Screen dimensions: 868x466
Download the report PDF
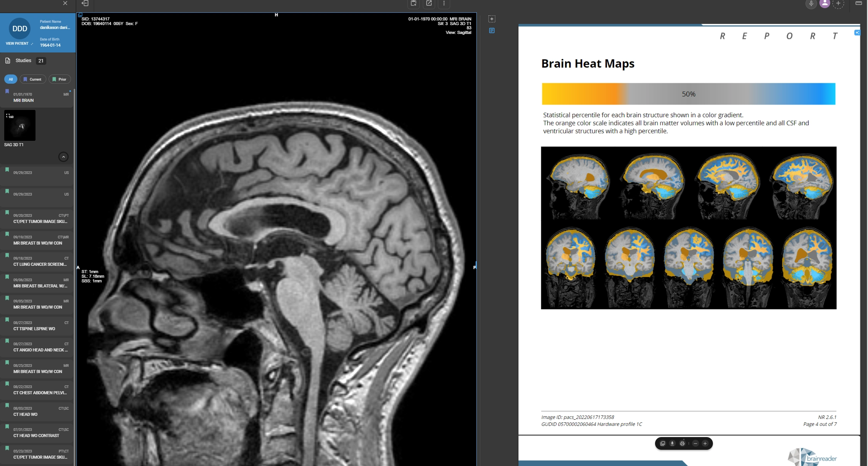pos(672,444)
